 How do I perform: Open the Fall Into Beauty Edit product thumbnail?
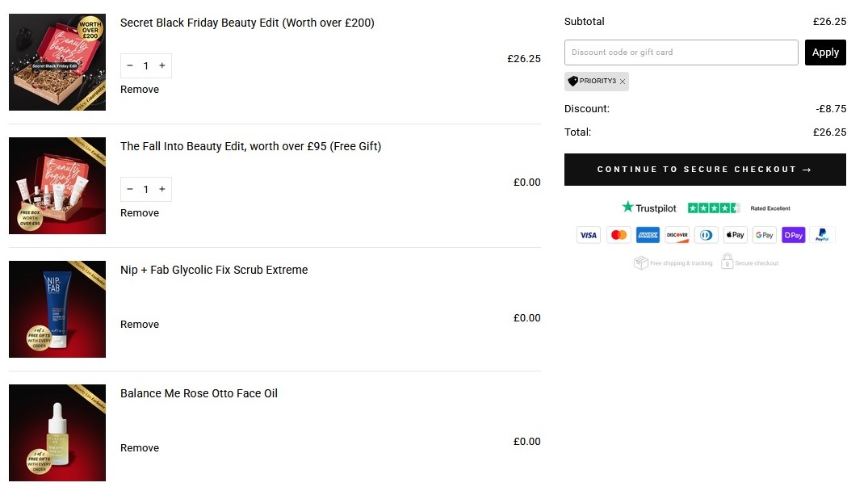tap(57, 185)
